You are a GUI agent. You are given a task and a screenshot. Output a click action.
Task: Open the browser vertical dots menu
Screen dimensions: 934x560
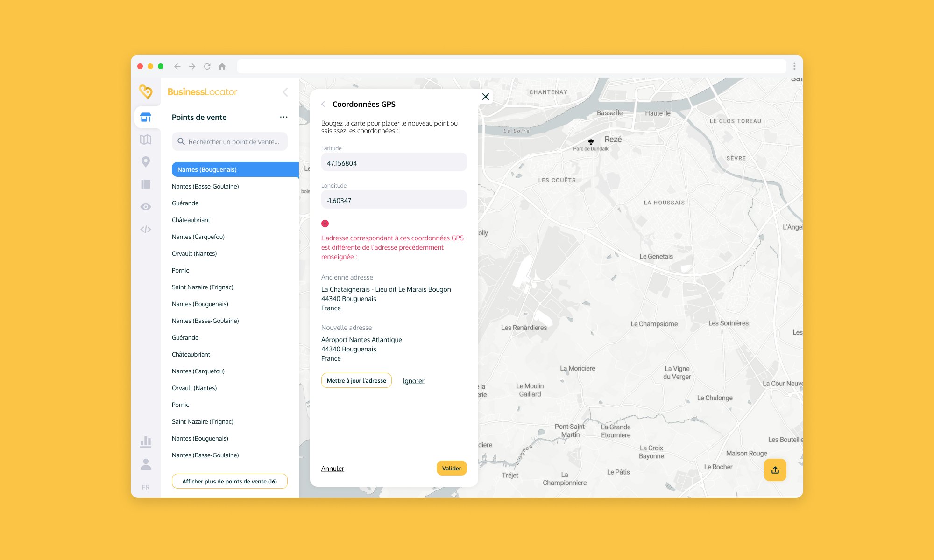point(794,66)
